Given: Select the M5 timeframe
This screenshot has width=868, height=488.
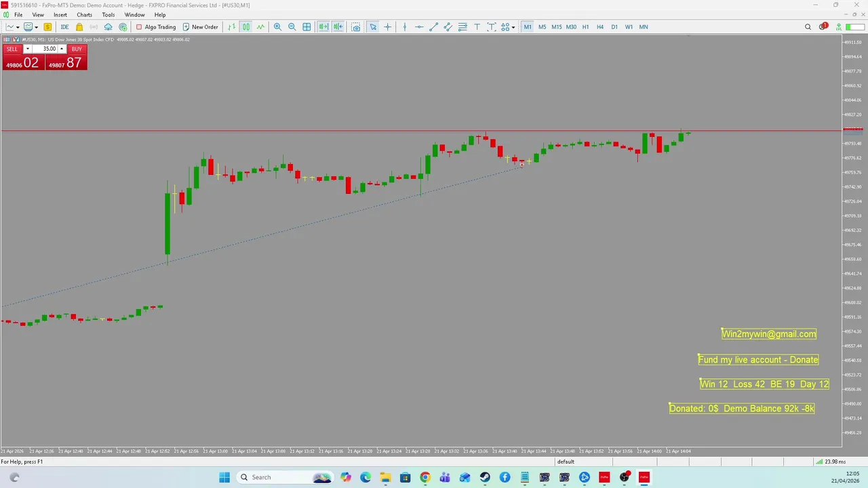Looking at the screenshot, I should coord(542,27).
